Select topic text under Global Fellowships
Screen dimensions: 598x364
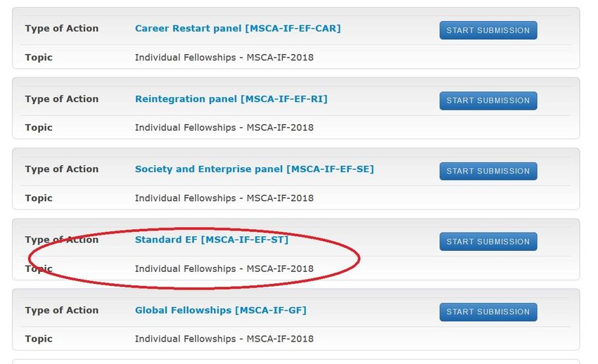coord(224,339)
